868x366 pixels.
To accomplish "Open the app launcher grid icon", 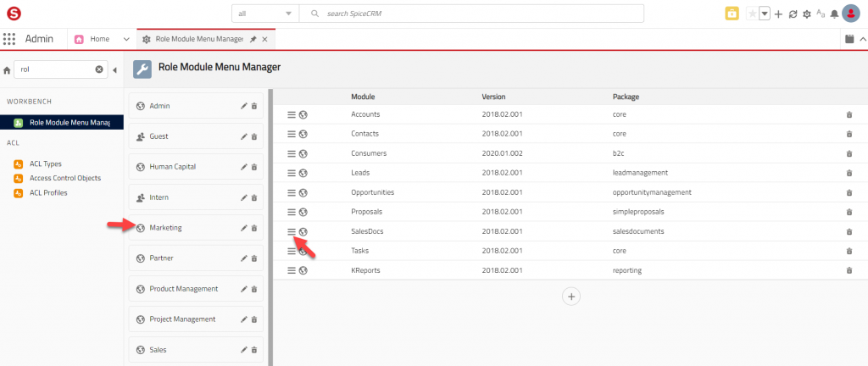I will coord(8,39).
